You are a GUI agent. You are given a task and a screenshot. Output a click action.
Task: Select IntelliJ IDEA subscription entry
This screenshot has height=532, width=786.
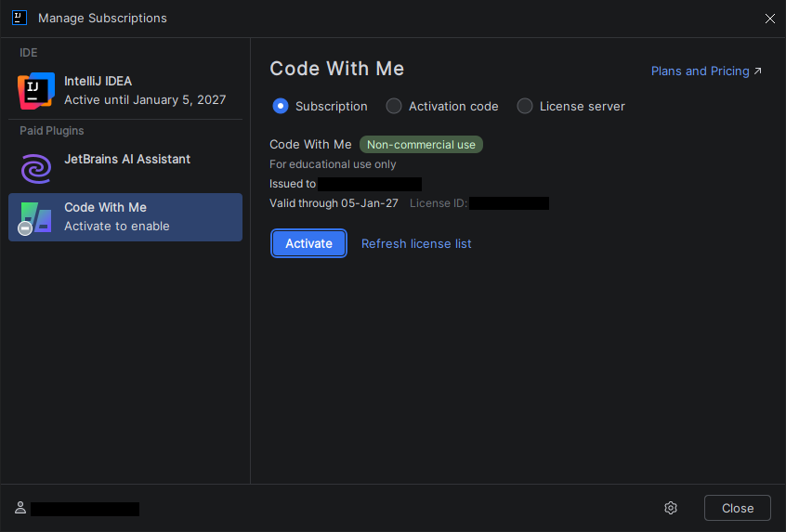tap(144, 90)
